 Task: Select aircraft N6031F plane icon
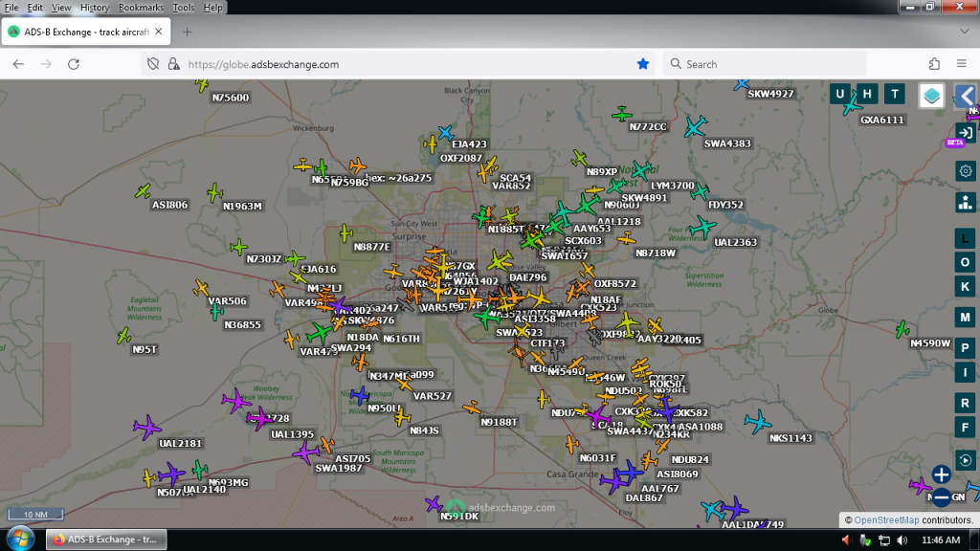(572, 444)
